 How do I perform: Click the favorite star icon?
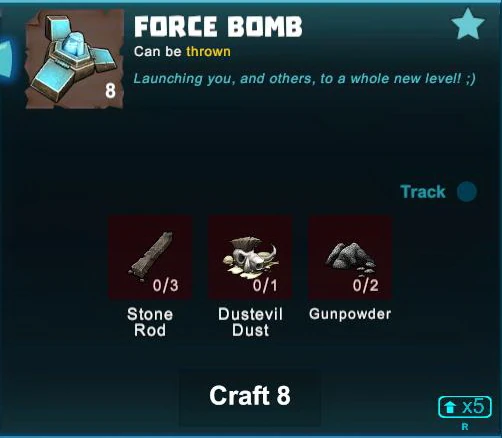(468, 24)
